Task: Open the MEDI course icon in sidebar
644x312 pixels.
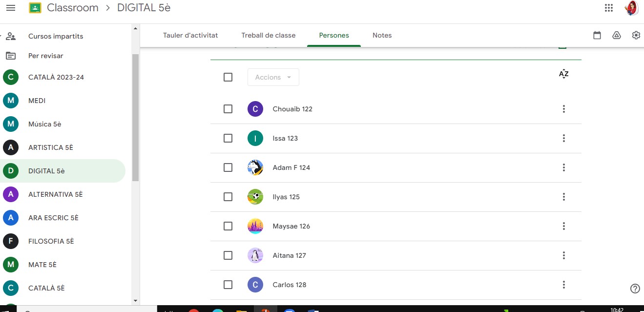Action: pyautogui.click(x=11, y=101)
